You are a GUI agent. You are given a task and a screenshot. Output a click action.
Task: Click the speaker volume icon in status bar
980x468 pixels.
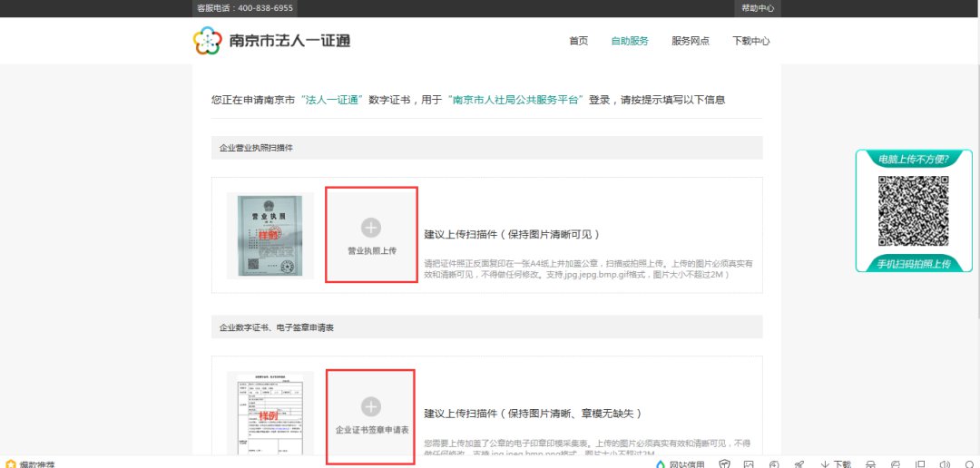945,464
